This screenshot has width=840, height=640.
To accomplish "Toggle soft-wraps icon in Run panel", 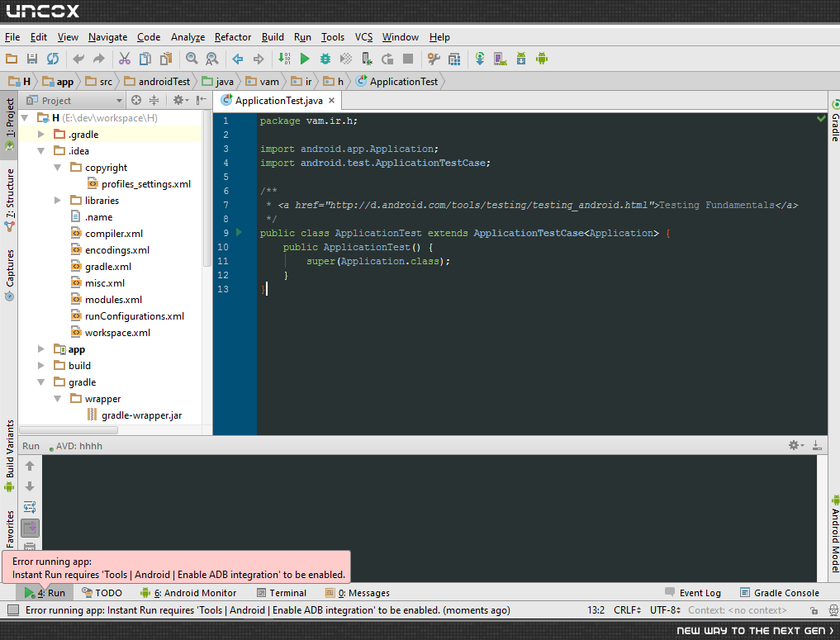I will (x=30, y=507).
